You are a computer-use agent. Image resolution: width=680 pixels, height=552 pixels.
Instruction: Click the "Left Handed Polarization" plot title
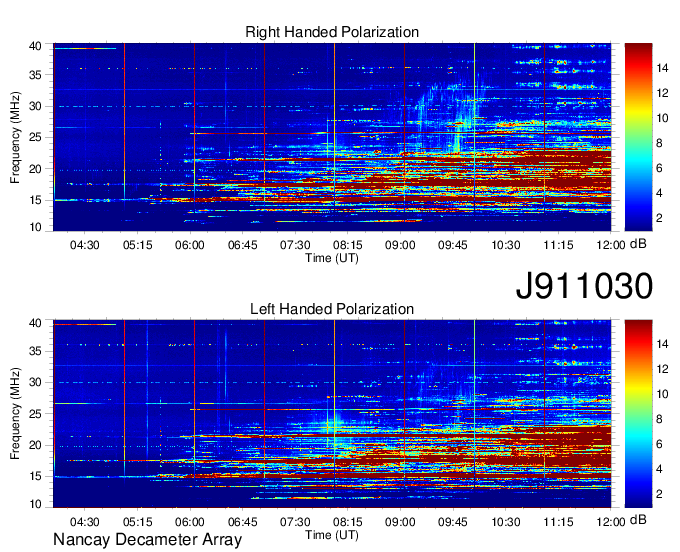click(x=332, y=309)
